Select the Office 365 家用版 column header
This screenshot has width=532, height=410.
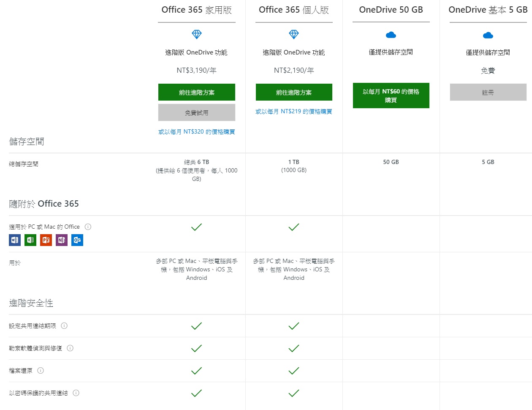tap(196, 9)
